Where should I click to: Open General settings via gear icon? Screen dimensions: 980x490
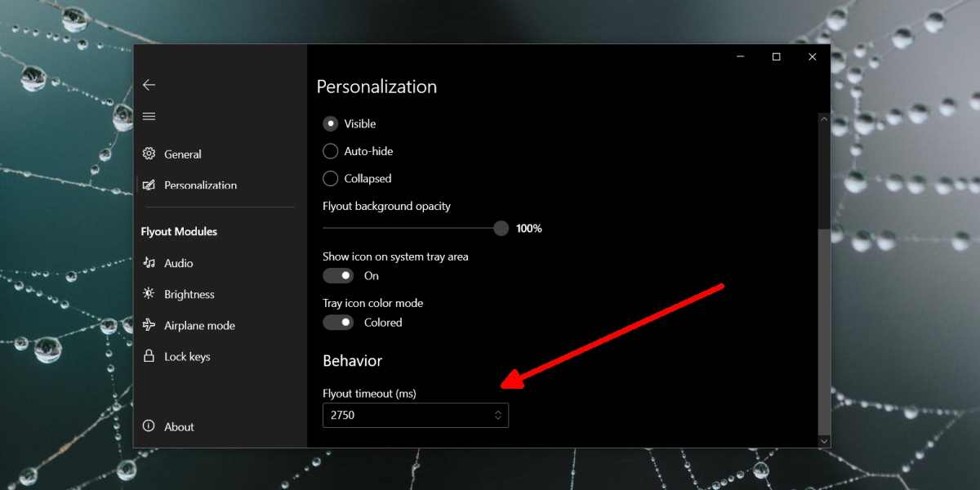pos(149,154)
